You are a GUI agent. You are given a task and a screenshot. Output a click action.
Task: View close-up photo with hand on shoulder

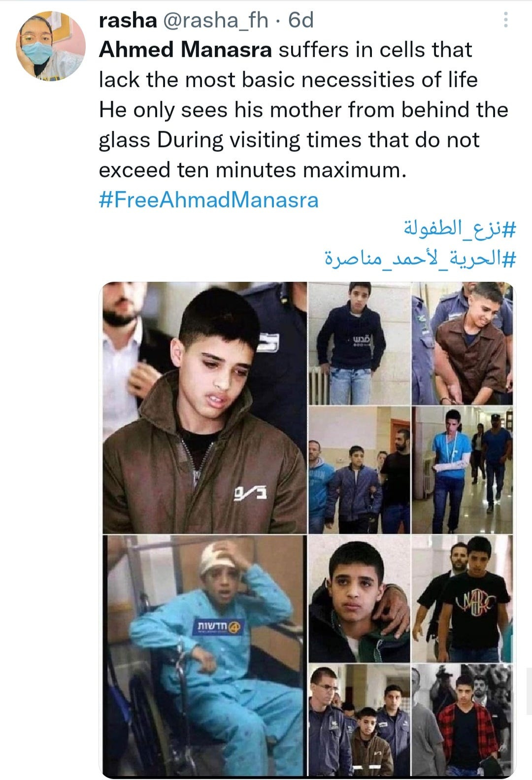tap(359, 599)
